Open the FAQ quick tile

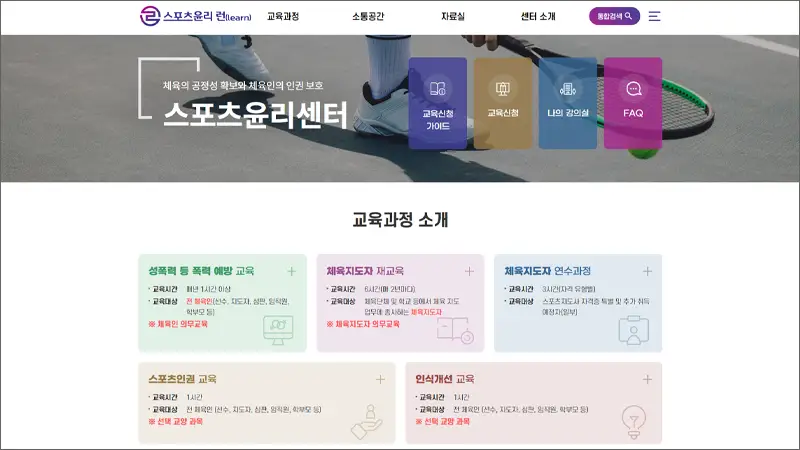point(633,103)
